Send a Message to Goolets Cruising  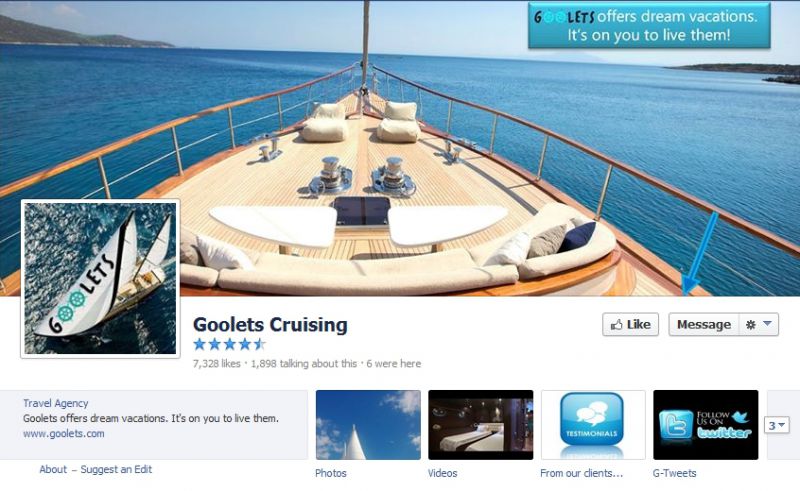point(704,325)
